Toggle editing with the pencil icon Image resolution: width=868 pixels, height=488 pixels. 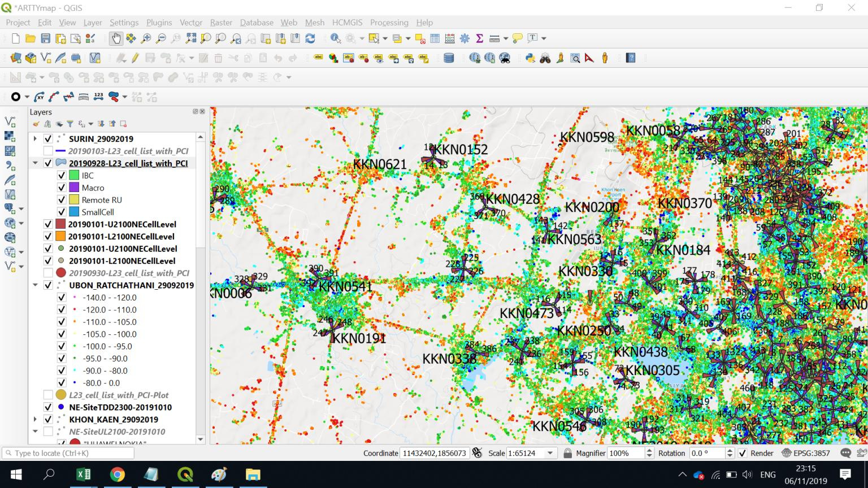135,58
